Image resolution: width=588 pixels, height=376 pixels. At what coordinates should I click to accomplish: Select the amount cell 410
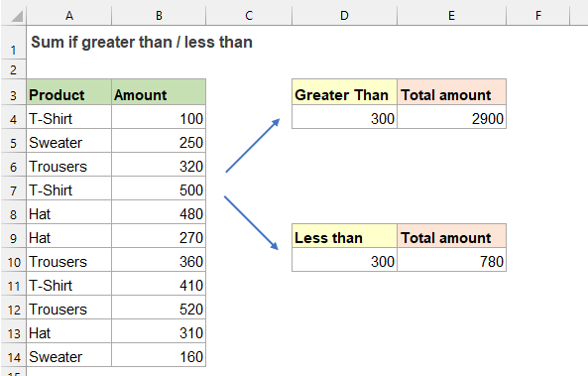click(x=159, y=284)
